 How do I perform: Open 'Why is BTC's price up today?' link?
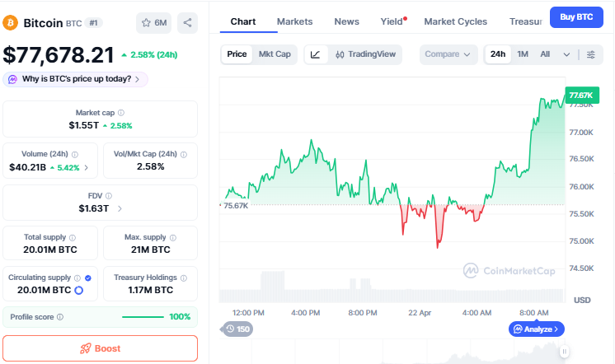pyautogui.click(x=77, y=79)
